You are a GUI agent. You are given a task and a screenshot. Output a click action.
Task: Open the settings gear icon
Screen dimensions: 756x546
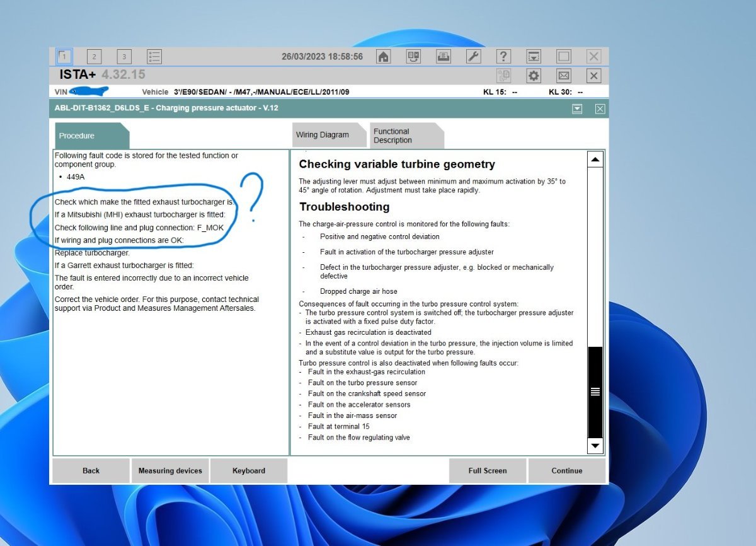click(x=534, y=76)
